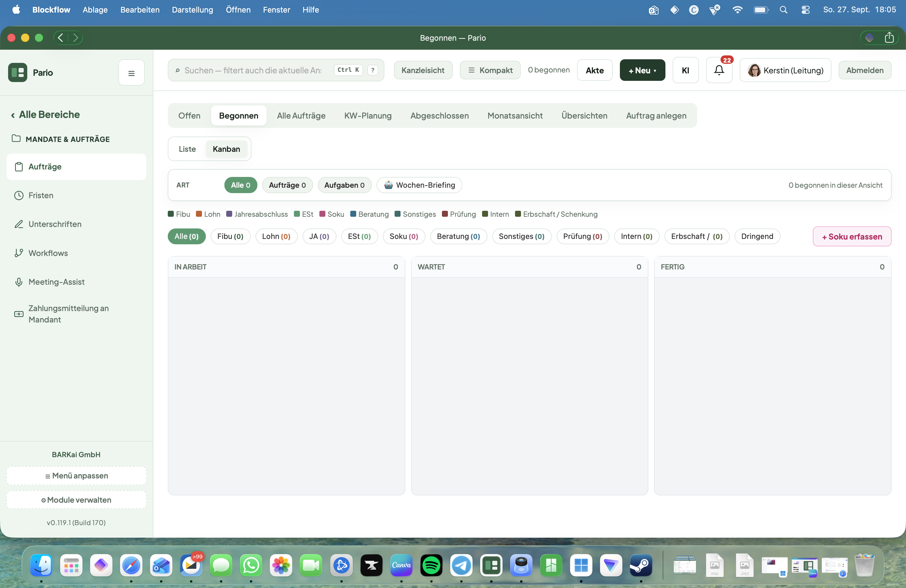The image size is (906, 588).
Task: Open Steam from the dock
Action: click(641, 565)
